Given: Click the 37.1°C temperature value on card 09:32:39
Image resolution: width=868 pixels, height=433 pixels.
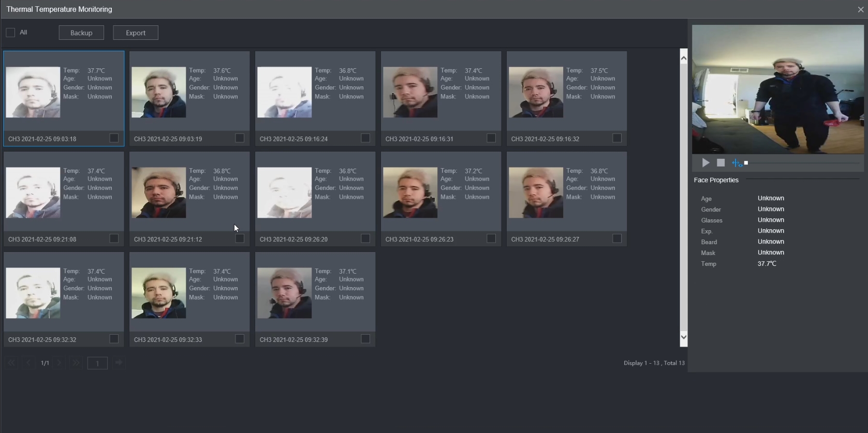Looking at the screenshot, I should click(348, 271).
